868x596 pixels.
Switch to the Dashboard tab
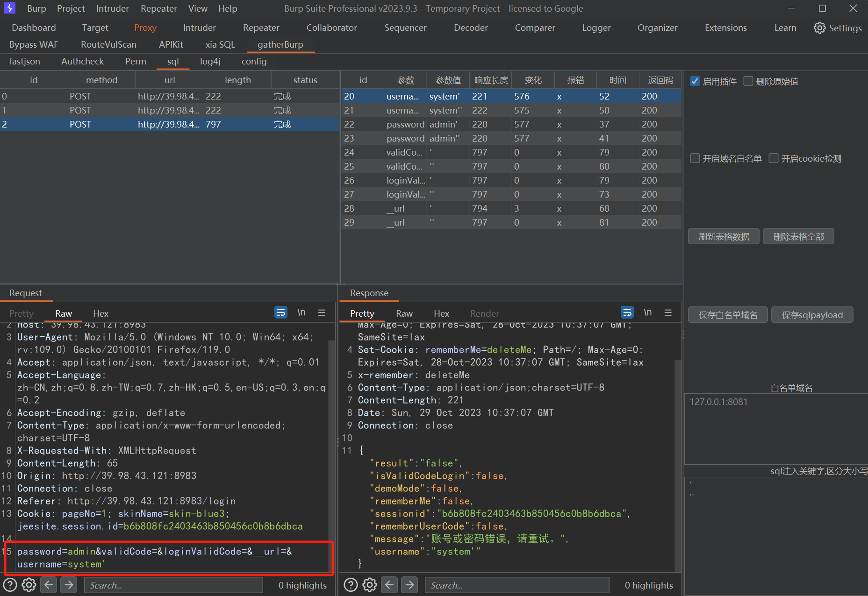(34, 28)
